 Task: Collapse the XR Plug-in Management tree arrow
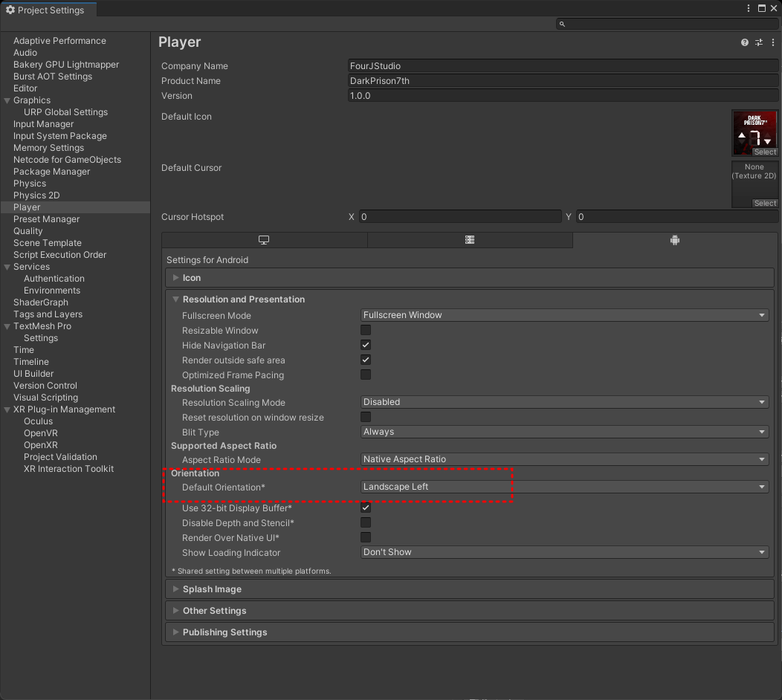(7, 409)
